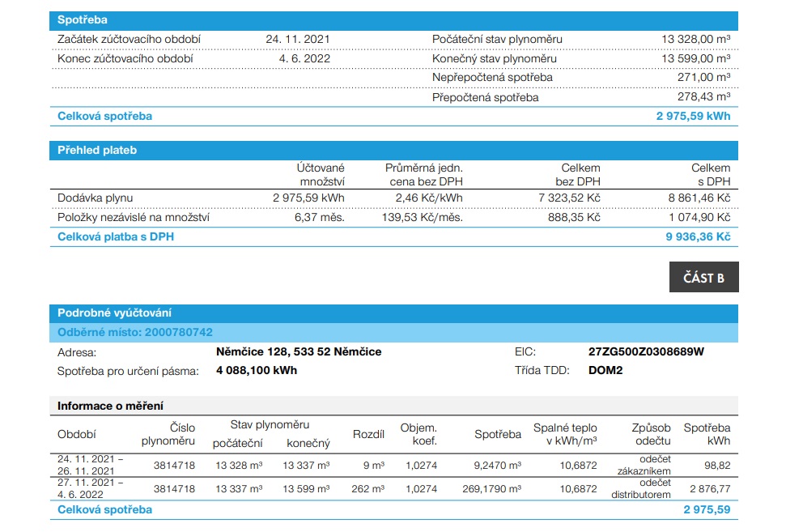Select the Spotřeba section header

pos(83,20)
